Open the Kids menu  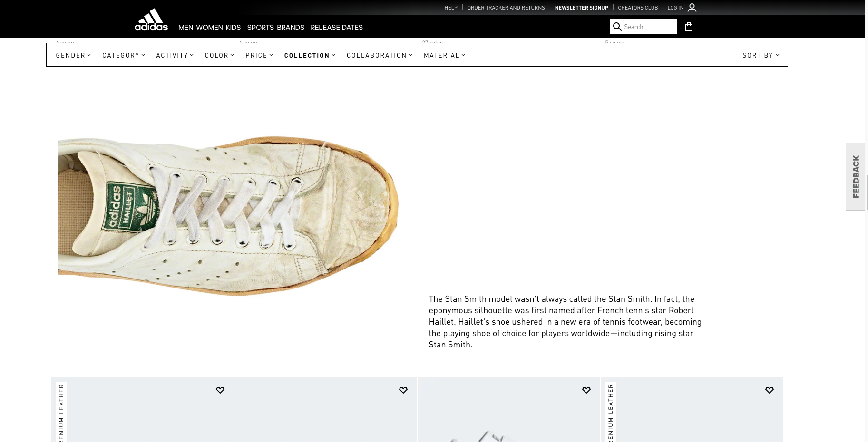[233, 28]
